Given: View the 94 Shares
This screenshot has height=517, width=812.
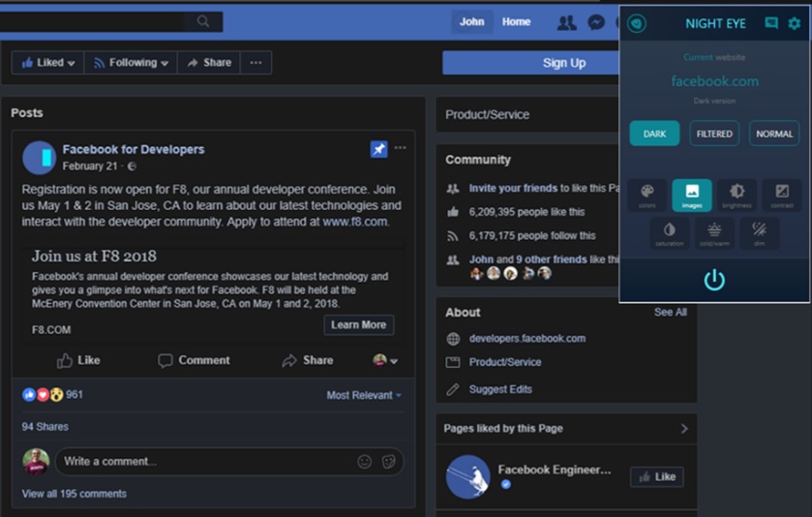Looking at the screenshot, I should click(45, 427).
